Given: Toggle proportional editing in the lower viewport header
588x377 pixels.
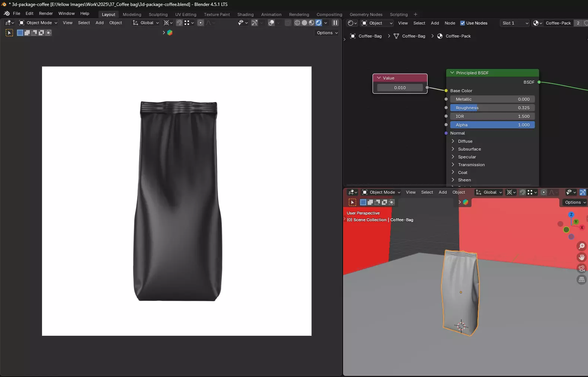Looking at the screenshot, I should (544, 192).
